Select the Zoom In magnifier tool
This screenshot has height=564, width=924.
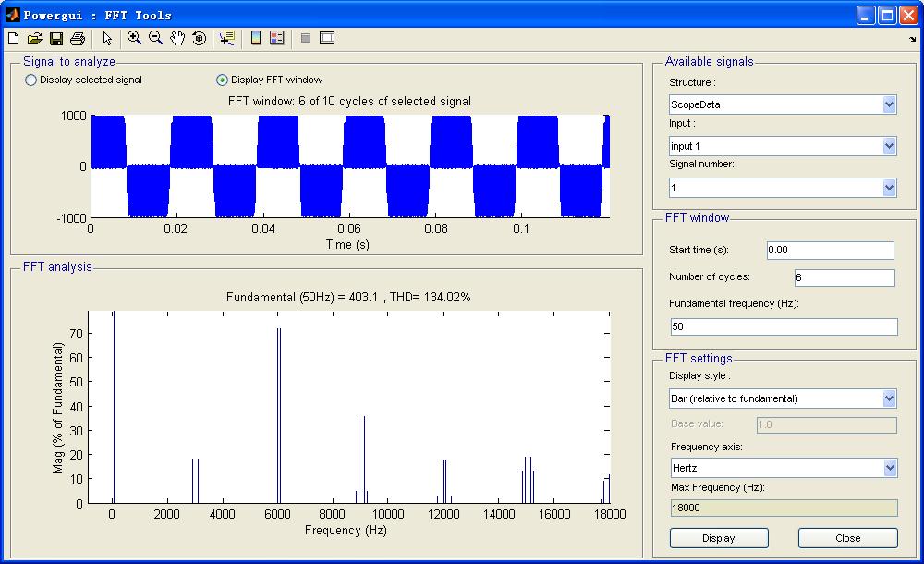click(x=134, y=38)
